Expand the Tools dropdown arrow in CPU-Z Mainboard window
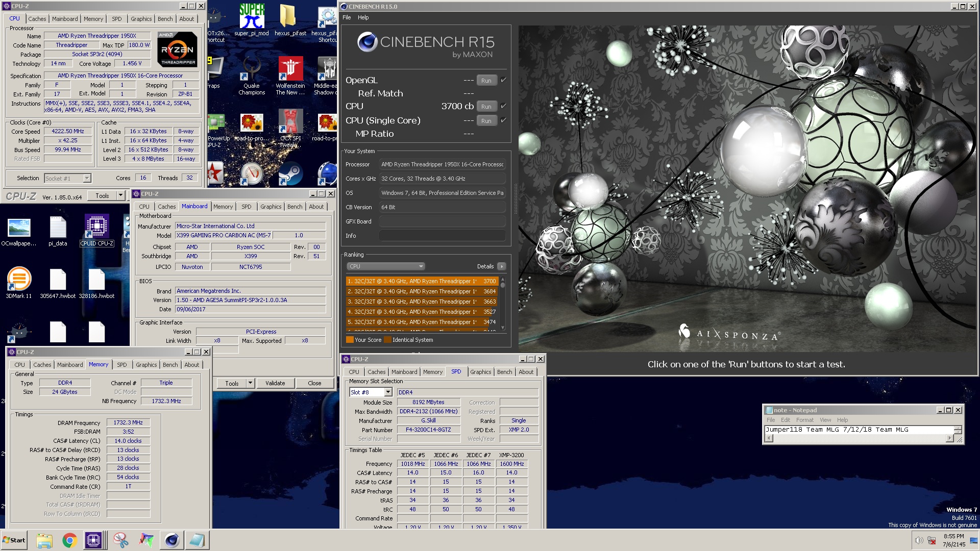 tap(250, 383)
